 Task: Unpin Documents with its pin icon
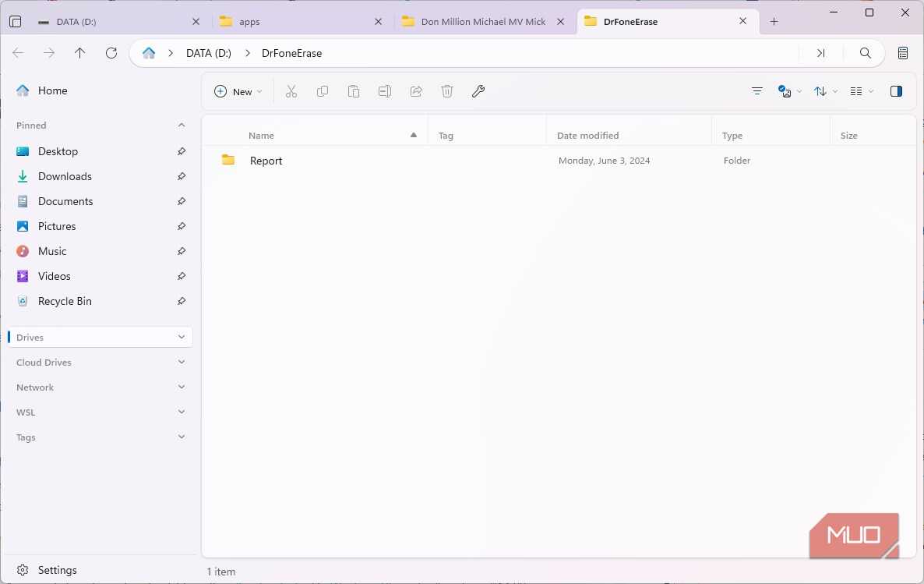click(x=182, y=201)
